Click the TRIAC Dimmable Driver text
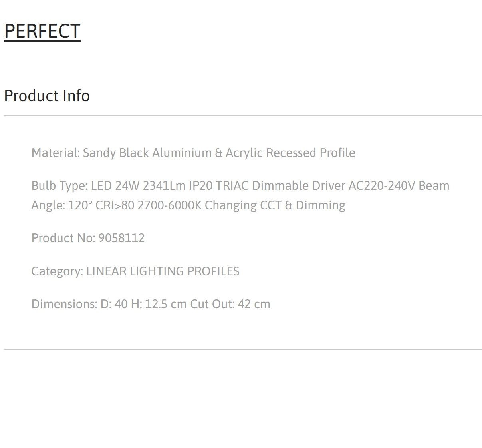The image size is (482, 448). [281, 186]
